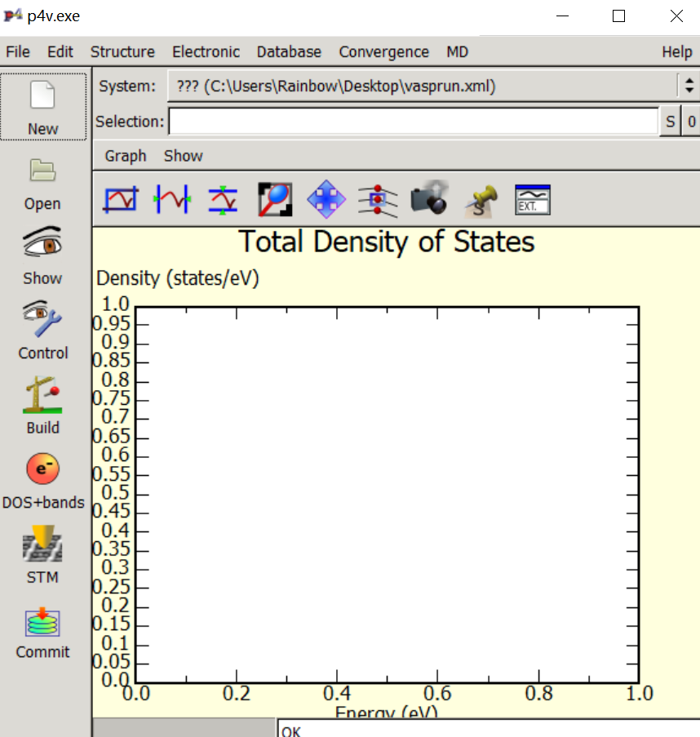
Task: Click the Commit database icon
Action: 42,623
